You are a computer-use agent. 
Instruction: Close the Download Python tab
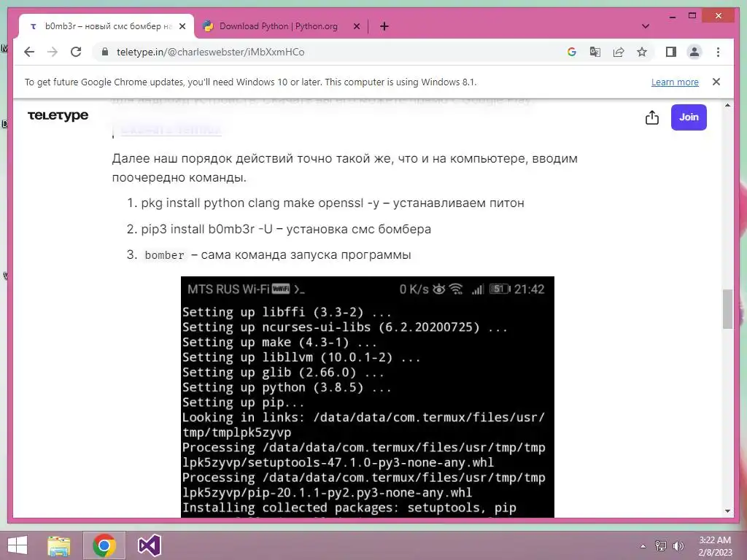click(356, 26)
